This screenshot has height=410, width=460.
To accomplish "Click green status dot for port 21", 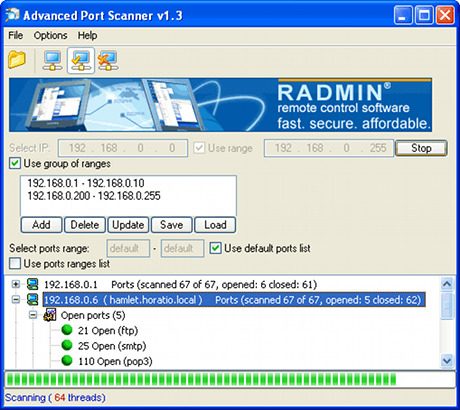I will click(x=67, y=330).
